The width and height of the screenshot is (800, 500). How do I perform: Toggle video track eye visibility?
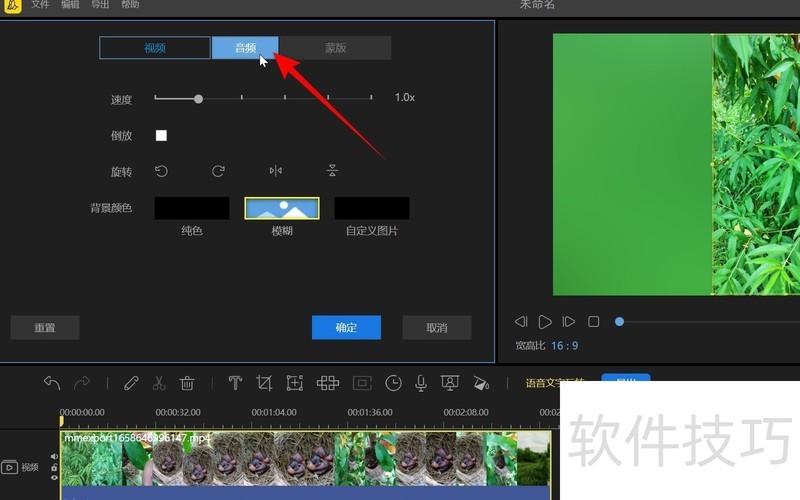coord(54,478)
